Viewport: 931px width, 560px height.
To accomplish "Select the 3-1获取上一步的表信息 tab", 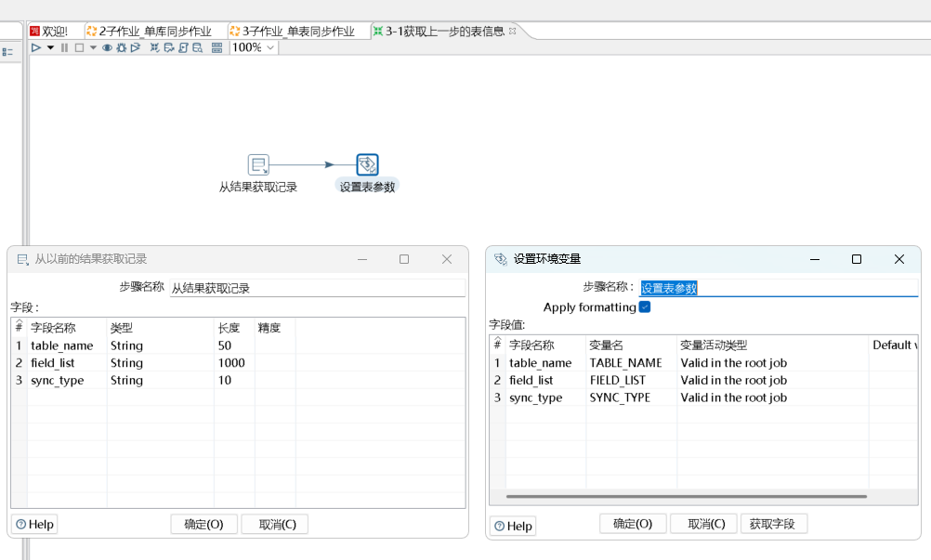I will coord(439,32).
